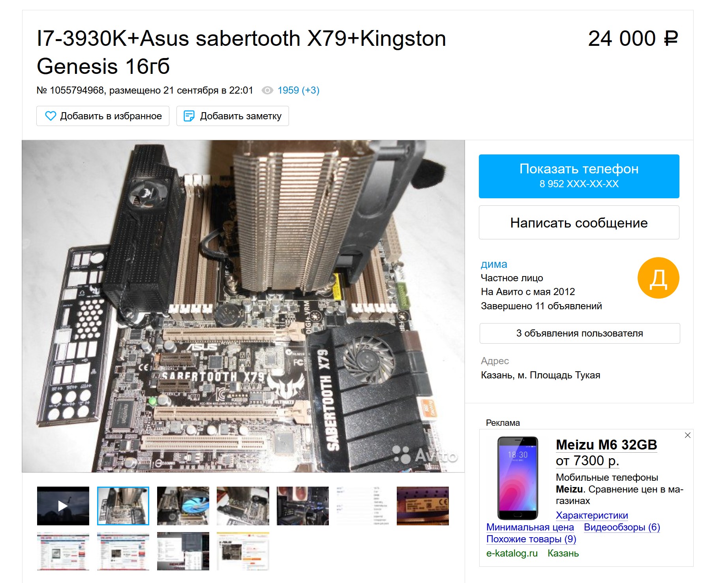Image resolution: width=728 pixels, height=583 pixels.
Task: Click the views count 1959 (+3)
Action: coord(298,90)
